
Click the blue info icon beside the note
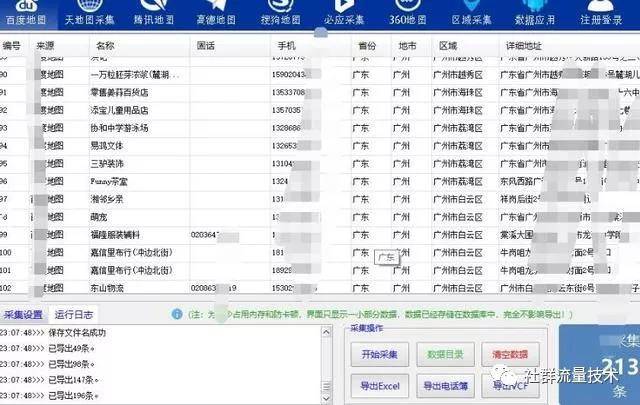(177, 314)
